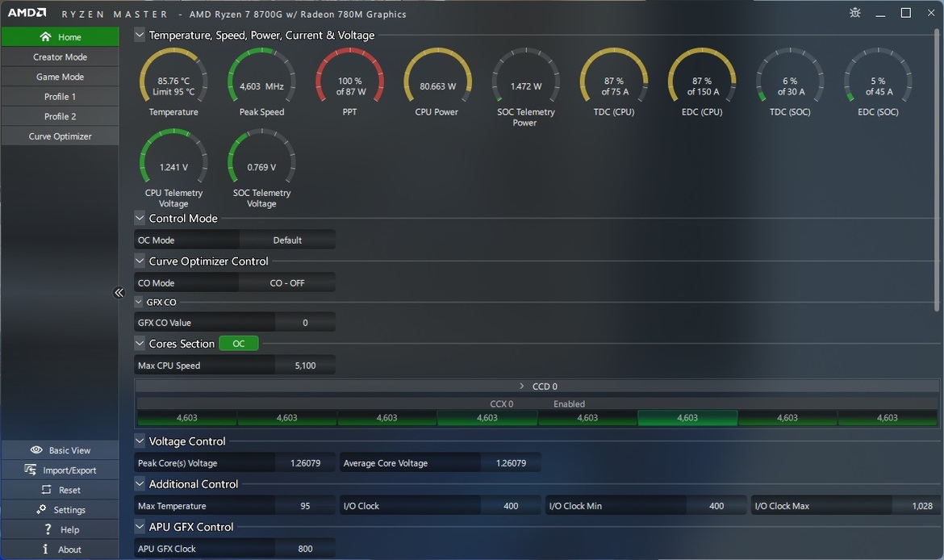Switch to Basic View
Image resolution: width=944 pixels, height=560 pixels.
coord(61,449)
